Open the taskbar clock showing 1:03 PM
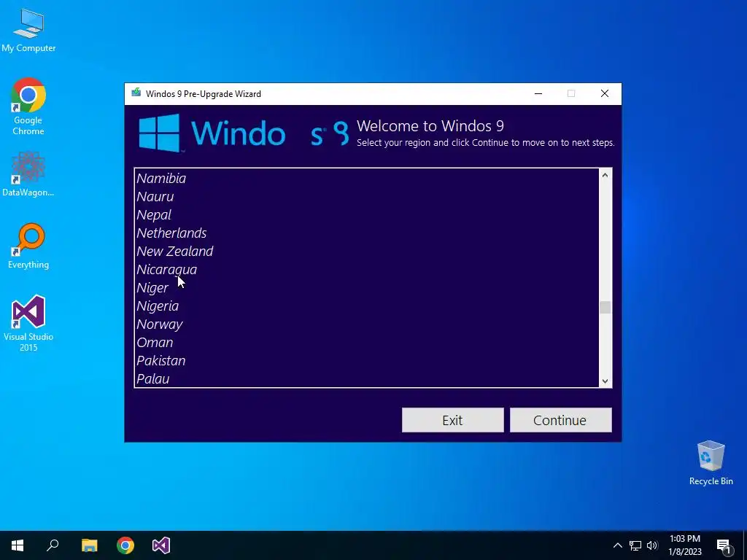Viewport: 747px width, 560px height. tap(685, 545)
